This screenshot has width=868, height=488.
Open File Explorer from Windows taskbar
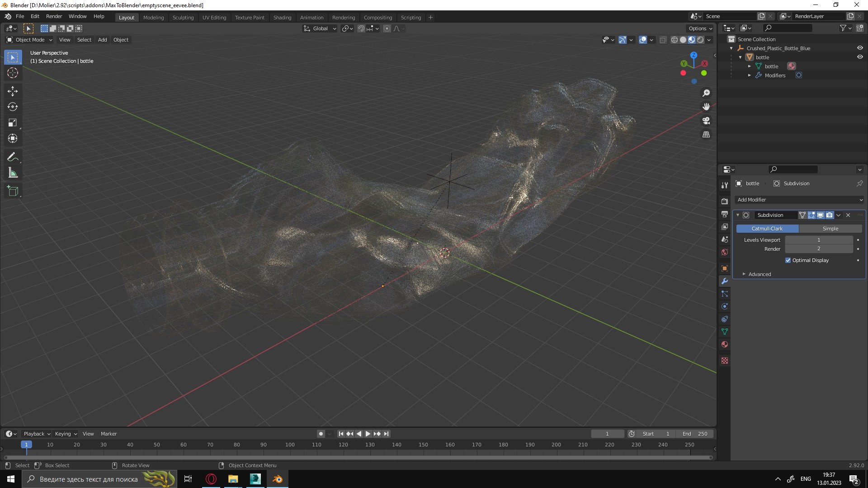233,479
